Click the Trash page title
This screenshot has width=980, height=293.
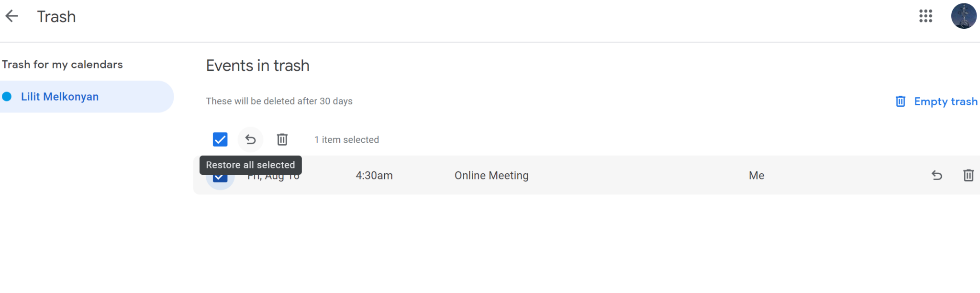pyautogui.click(x=56, y=16)
